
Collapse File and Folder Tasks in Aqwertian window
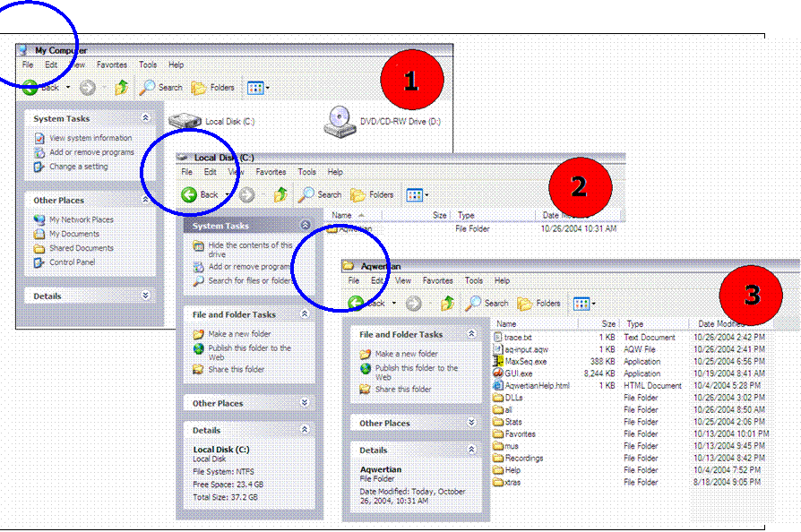[x=470, y=334]
